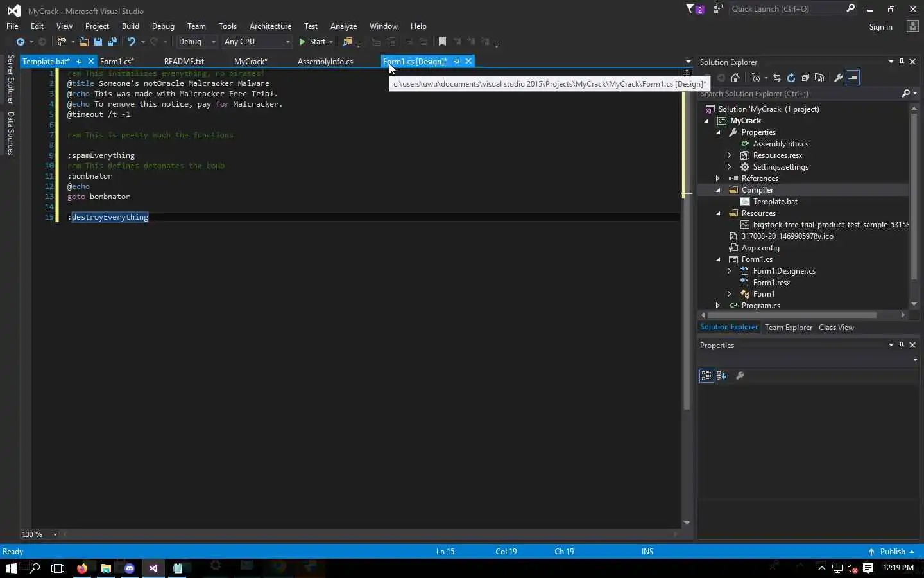Open the Start button's dropdown arrow

(331, 42)
